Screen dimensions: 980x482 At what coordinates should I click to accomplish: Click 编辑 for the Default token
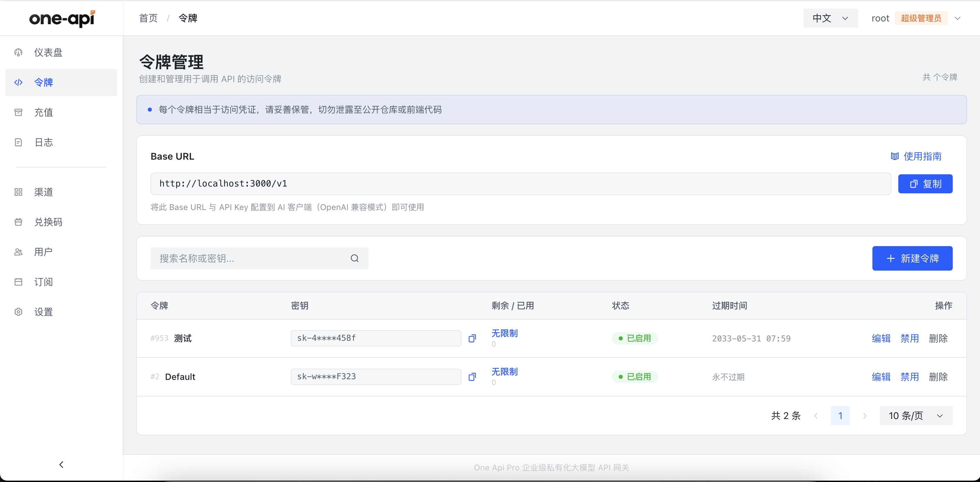click(x=881, y=376)
